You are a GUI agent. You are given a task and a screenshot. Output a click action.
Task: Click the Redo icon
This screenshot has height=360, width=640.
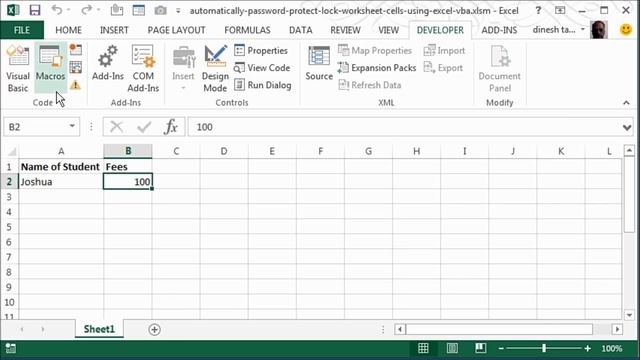[86, 10]
